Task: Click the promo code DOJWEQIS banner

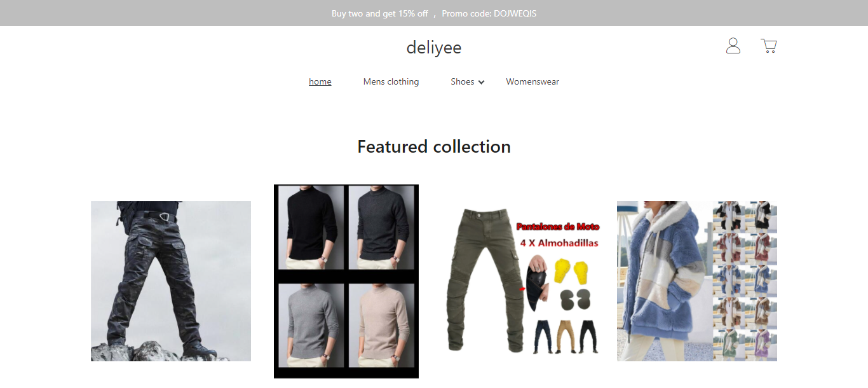Action: tap(434, 13)
